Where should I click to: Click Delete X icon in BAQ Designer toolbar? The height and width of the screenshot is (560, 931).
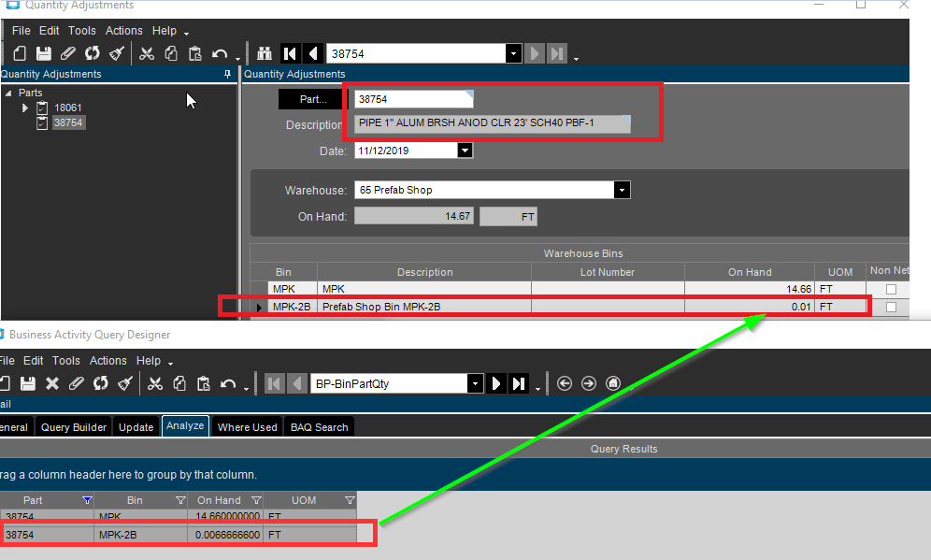tap(52, 383)
